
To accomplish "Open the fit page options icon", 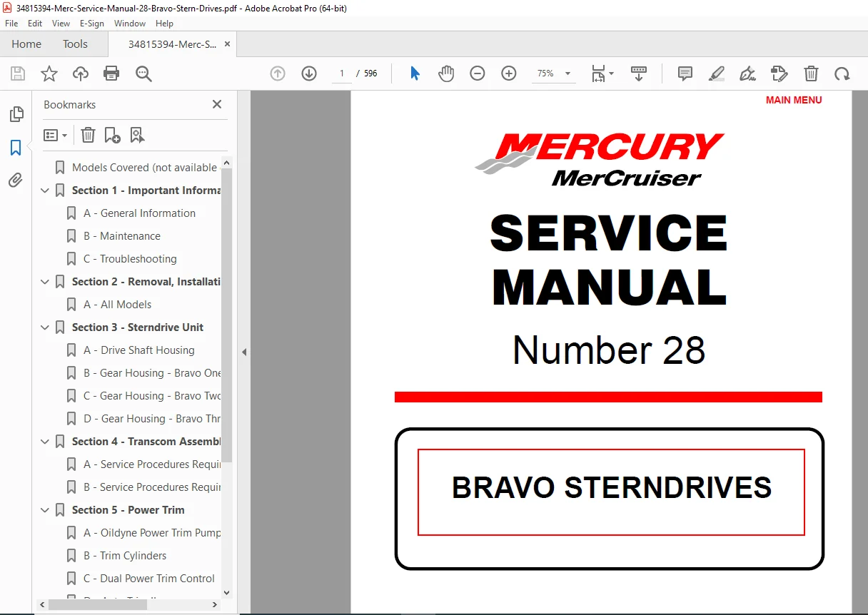I will pos(602,73).
